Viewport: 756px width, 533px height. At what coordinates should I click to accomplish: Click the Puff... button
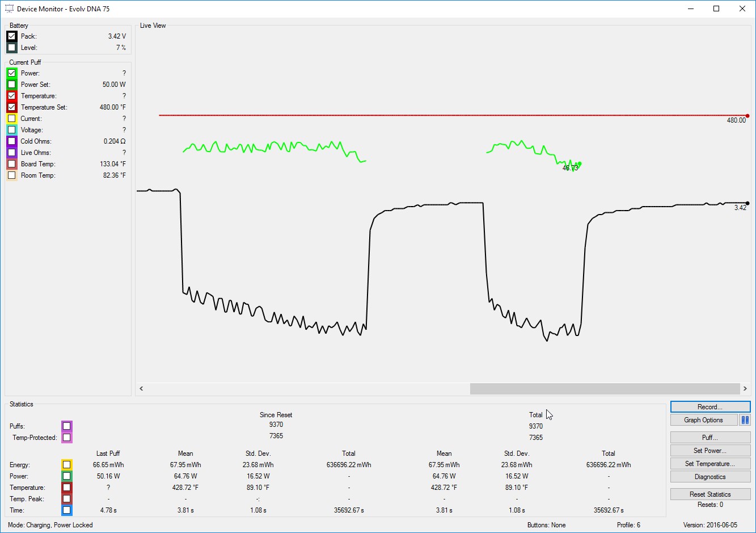coord(710,438)
